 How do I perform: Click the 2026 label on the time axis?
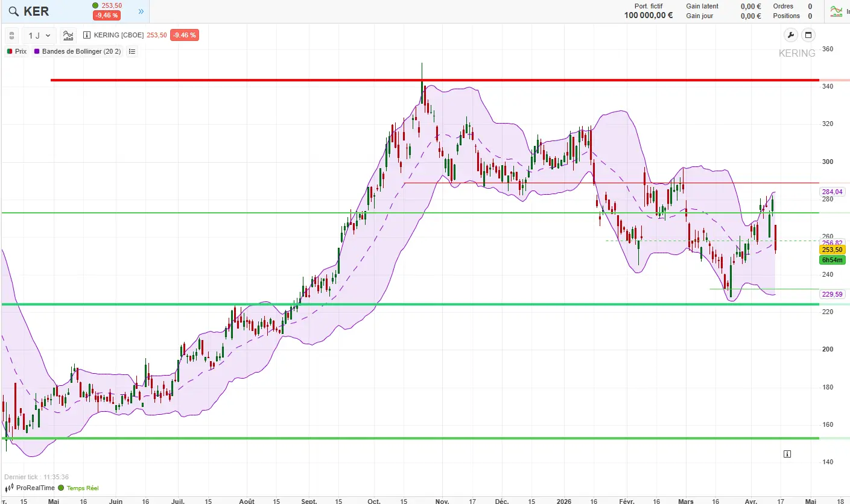(565, 501)
